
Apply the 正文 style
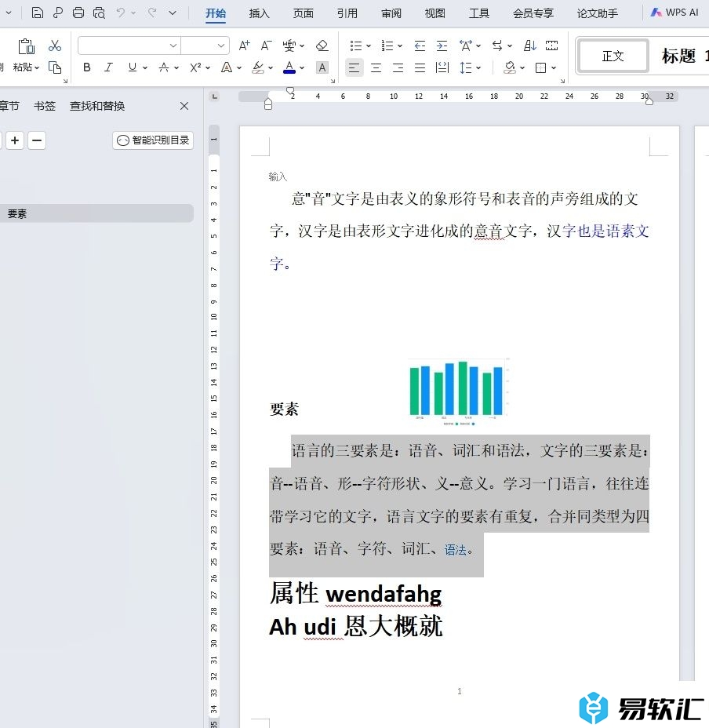(613, 56)
